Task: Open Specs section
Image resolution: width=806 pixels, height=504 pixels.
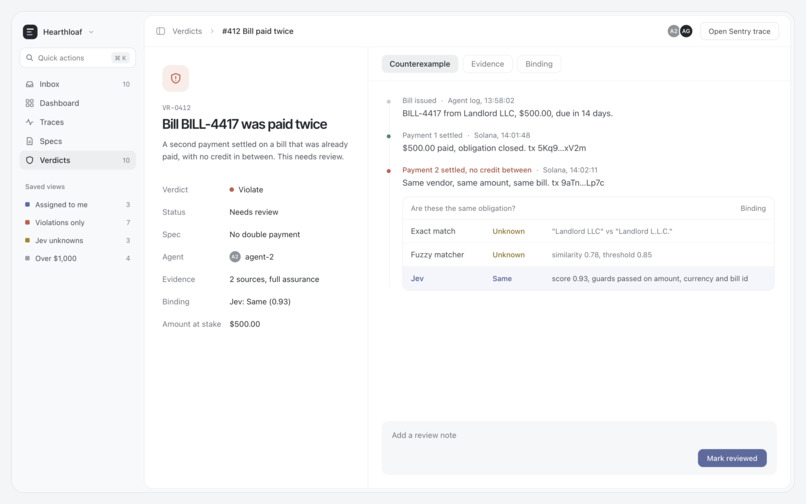Action: coord(78,141)
